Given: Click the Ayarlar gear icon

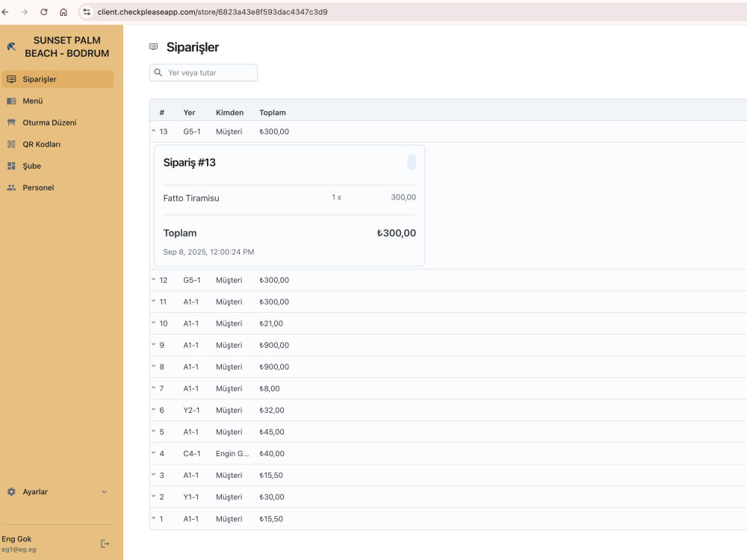Looking at the screenshot, I should [11, 492].
